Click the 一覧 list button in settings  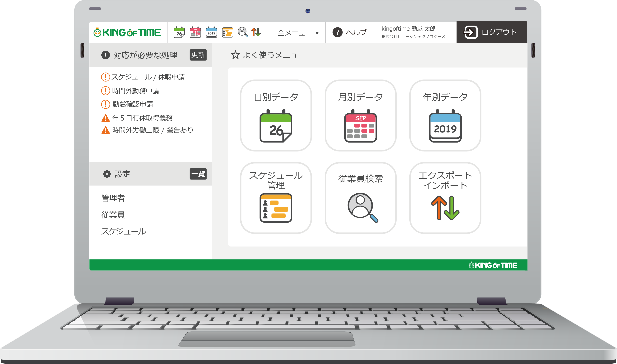[x=198, y=174]
